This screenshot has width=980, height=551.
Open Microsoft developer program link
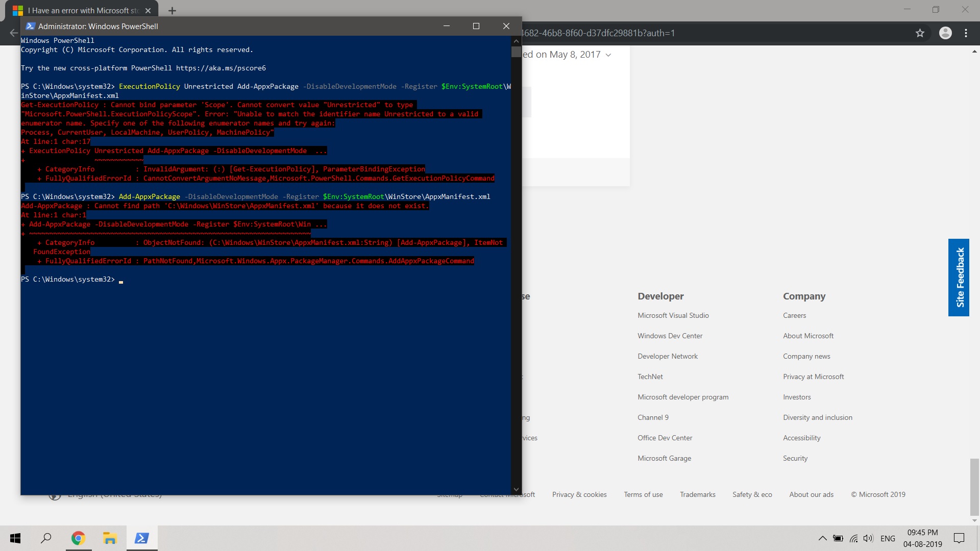click(683, 397)
